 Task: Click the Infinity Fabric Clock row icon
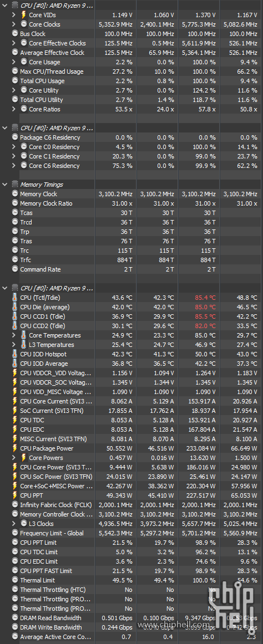click(x=15, y=505)
